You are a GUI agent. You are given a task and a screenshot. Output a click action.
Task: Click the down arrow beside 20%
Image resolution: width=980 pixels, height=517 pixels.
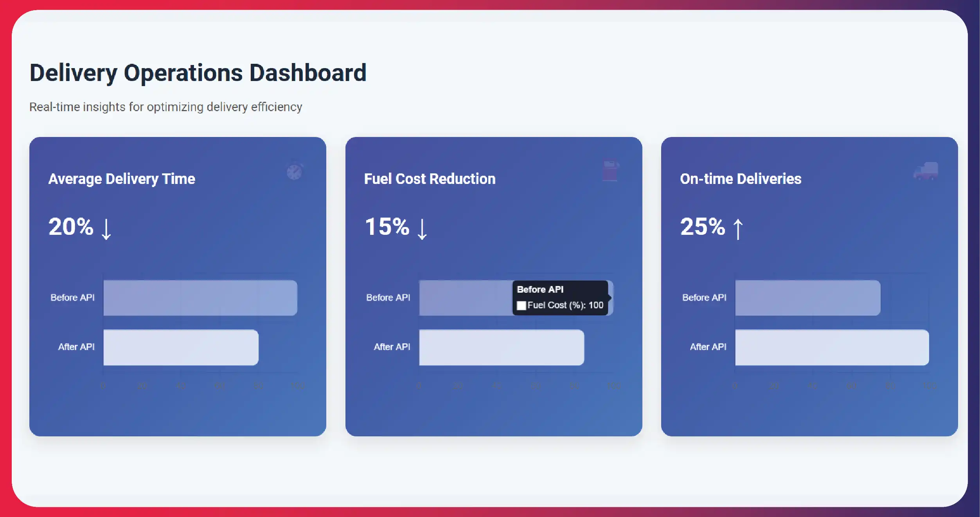(106, 229)
